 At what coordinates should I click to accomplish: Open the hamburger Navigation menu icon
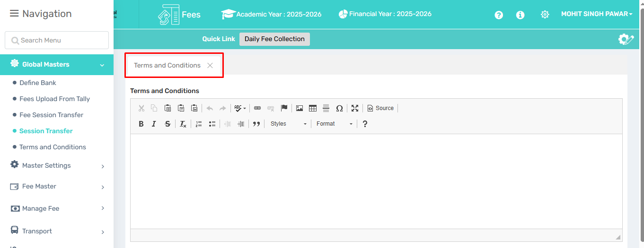click(14, 14)
